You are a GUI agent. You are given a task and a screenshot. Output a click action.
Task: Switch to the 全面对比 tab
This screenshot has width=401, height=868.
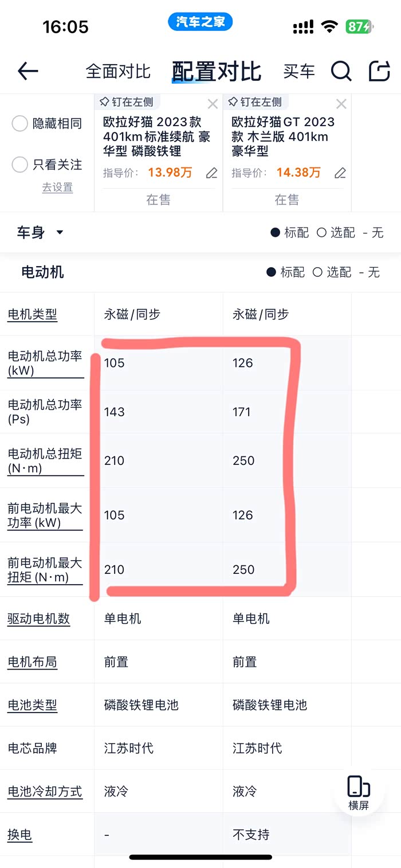tap(118, 71)
